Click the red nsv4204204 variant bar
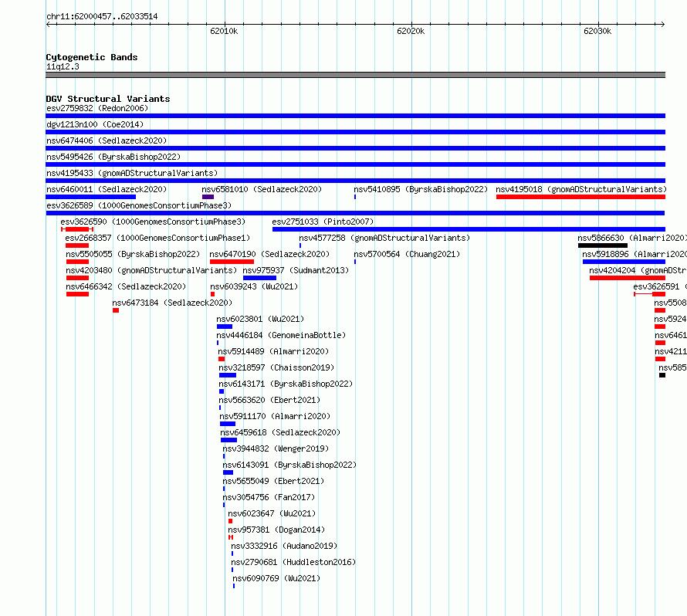This screenshot has height=616, width=687. coord(628,278)
